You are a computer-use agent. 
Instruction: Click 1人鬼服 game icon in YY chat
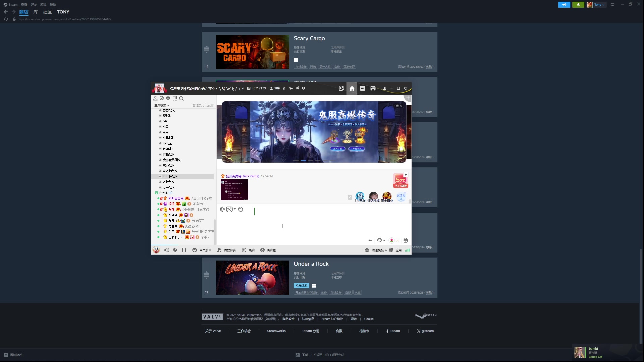[360, 197]
